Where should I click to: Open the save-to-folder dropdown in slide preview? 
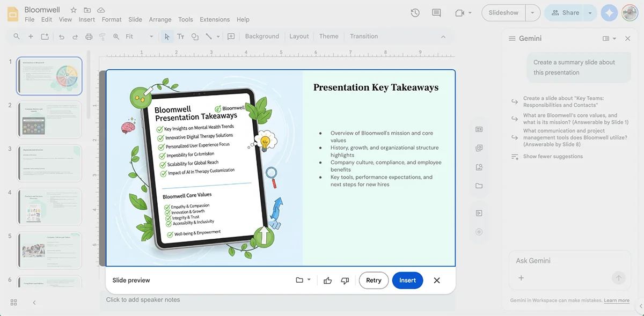pyautogui.click(x=303, y=281)
